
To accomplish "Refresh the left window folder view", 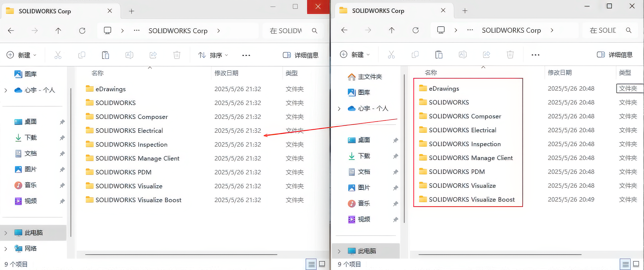I will (x=82, y=31).
